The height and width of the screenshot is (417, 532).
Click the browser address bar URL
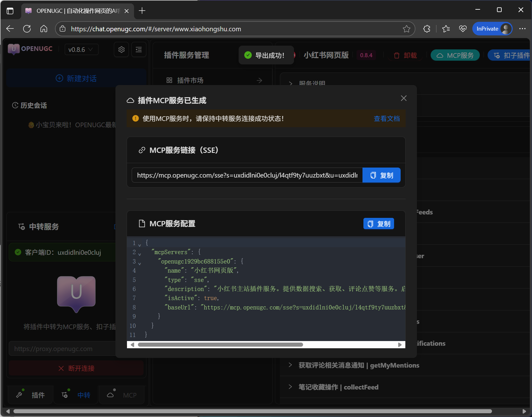click(x=156, y=29)
